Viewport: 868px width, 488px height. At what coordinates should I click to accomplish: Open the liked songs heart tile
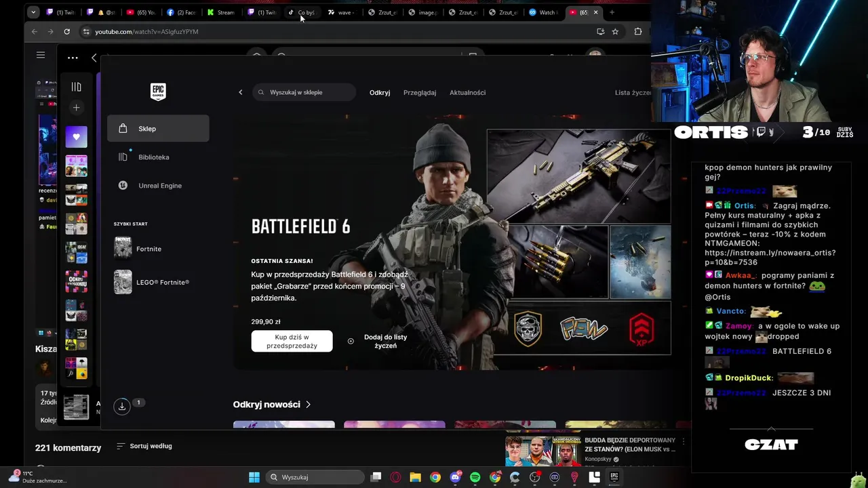tap(76, 137)
